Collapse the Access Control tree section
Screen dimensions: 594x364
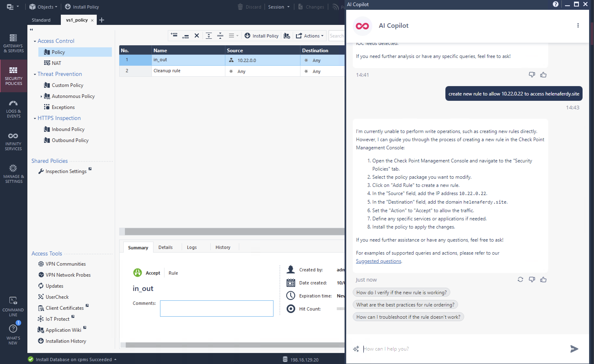35,41
